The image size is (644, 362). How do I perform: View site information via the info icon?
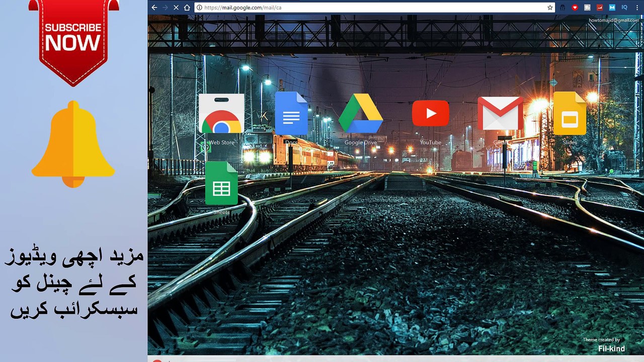199,8
